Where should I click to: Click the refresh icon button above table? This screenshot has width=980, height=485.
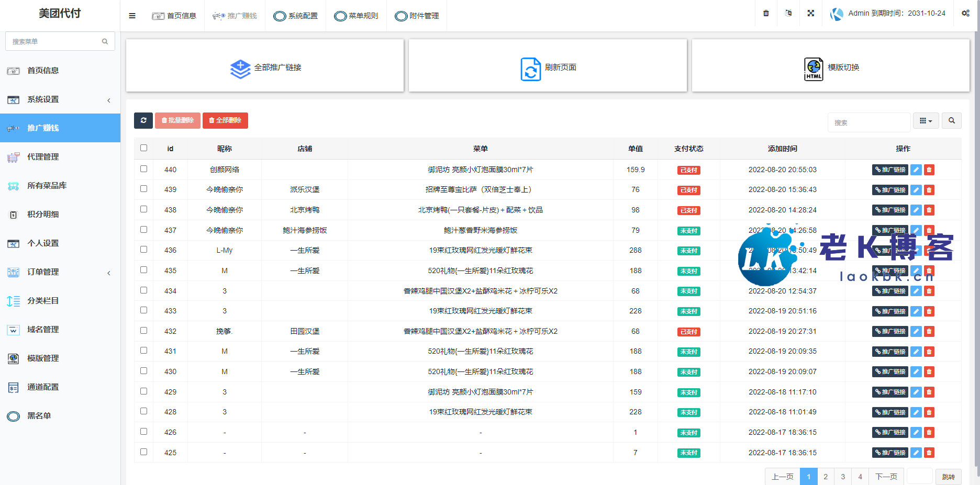[143, 120]
